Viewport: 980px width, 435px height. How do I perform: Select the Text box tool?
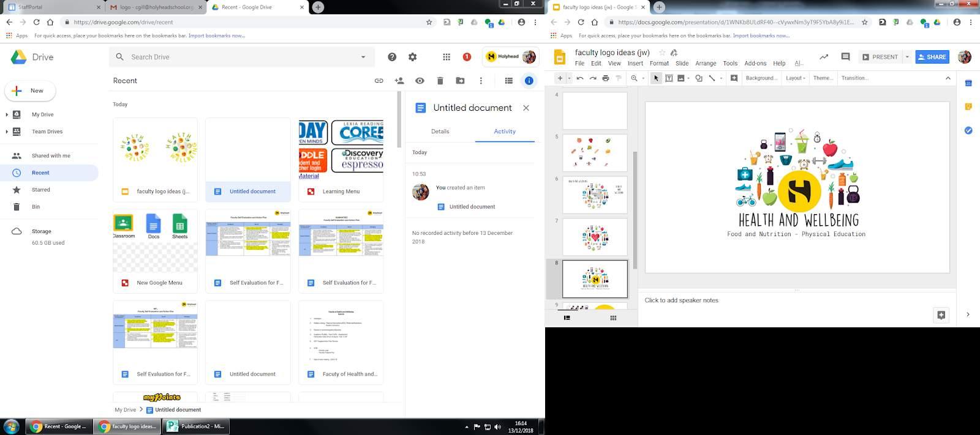click(x=669, y=78)
